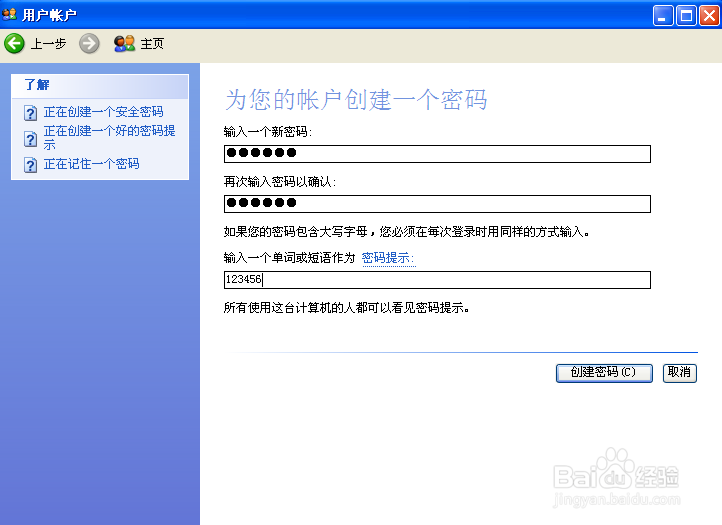722x525 pixels.
Task: Click the 上一步 label in toolbar
Action: (x=48, y=44)
